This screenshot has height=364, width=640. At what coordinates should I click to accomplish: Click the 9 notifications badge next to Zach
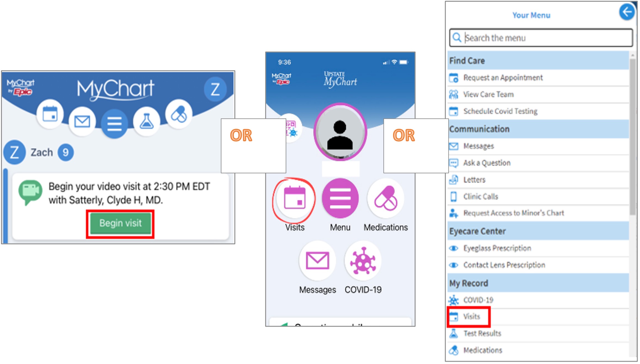[x=66, y=152]
